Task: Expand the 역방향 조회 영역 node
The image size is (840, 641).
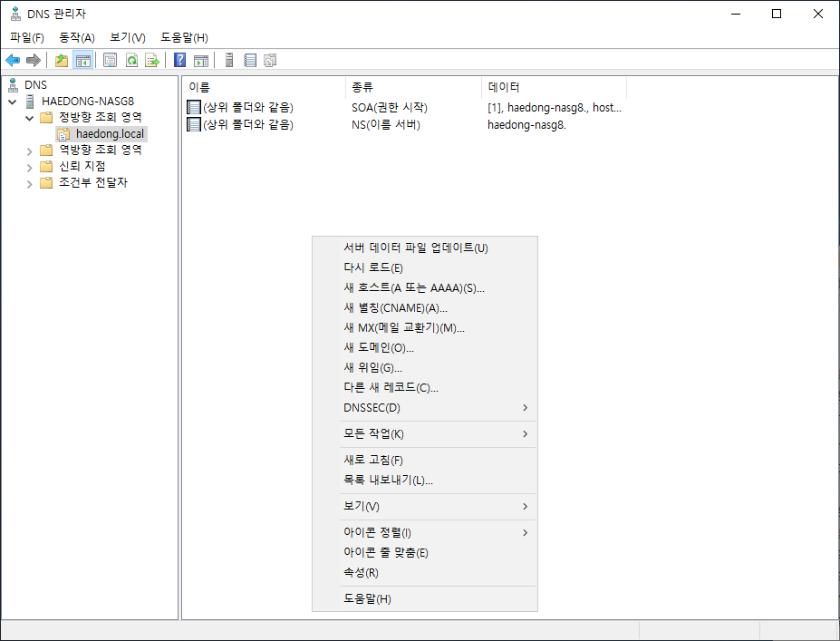Action: click(x=30, y=151)
